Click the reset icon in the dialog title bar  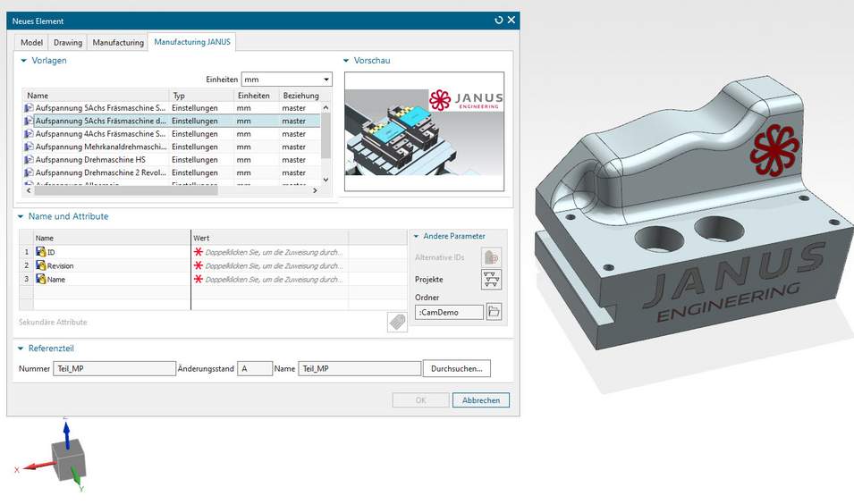[x=498, y=21]
